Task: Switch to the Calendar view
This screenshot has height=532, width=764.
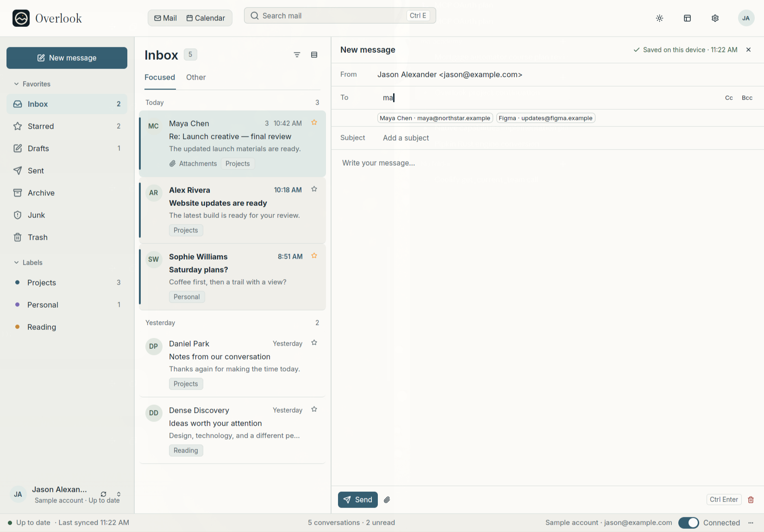Action: click(206, 18)
